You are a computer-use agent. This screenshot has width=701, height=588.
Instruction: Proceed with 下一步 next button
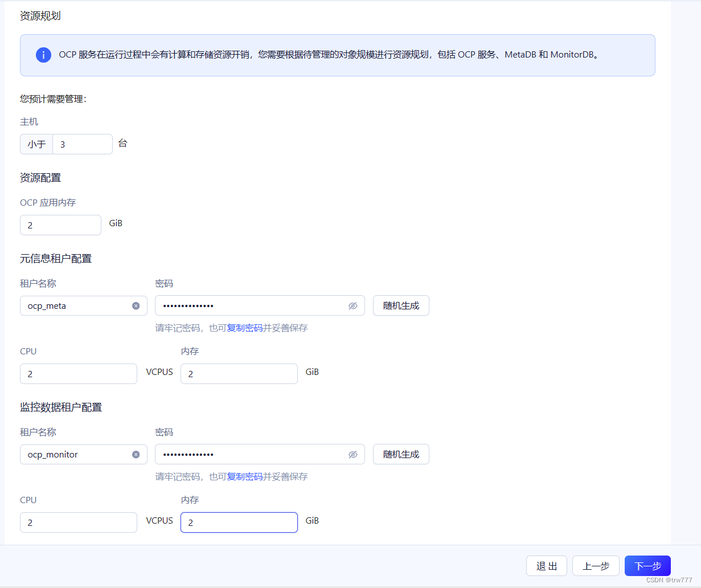tap(647, 566)
